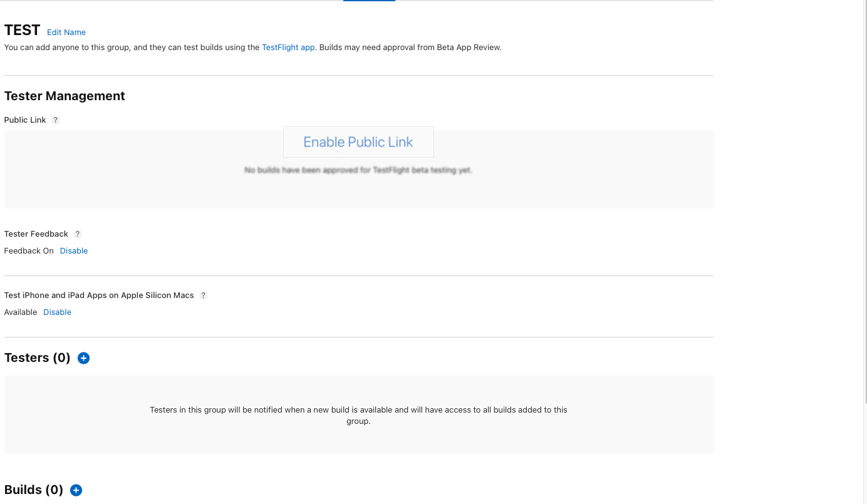Image resolution: width=867 pixels, height=504 pixels.
Task: Click Edit Name next to TEST
Action: tap(66, 32)
